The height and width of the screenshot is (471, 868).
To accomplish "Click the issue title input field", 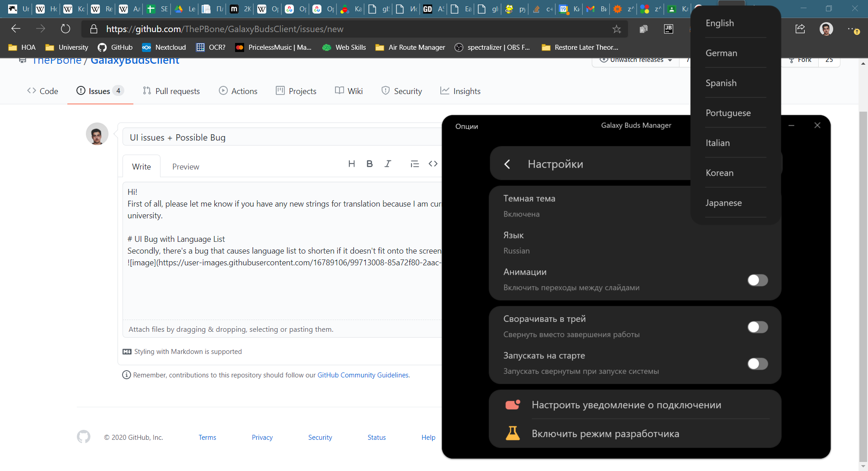I will click(282, 137).
